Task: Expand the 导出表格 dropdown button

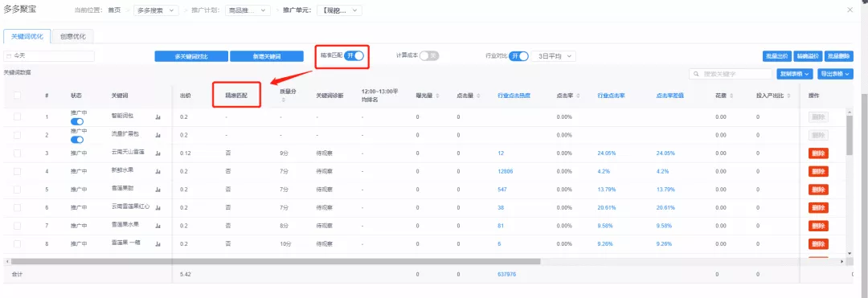Action: [x=835, y=74]
